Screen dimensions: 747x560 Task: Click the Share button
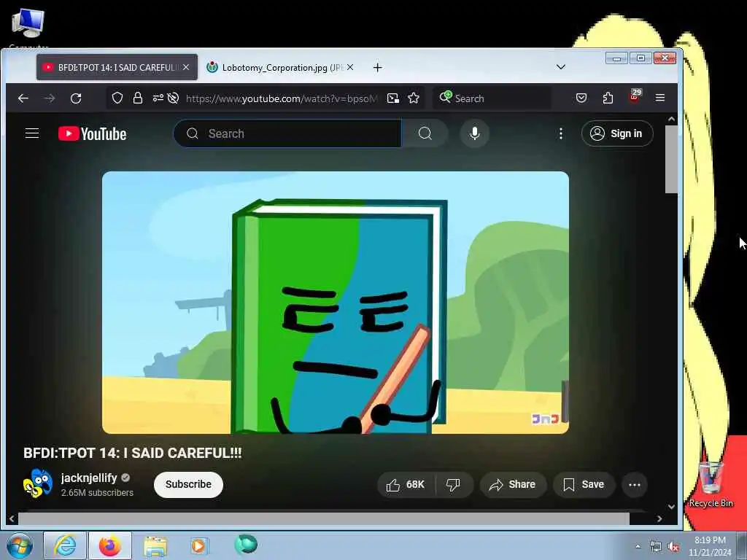click(513, 485)
